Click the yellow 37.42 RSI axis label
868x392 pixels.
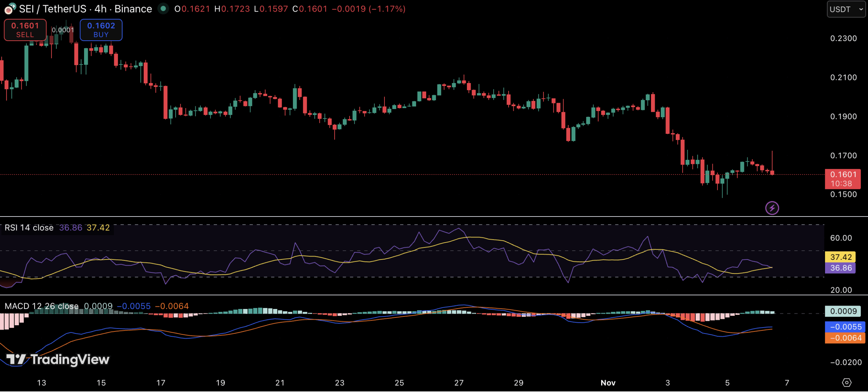[841, 257]
